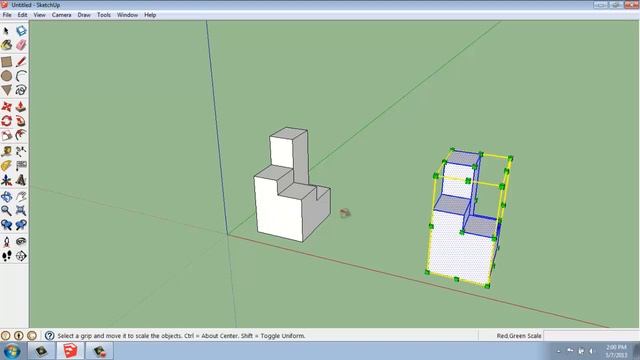This screenshot has height=360, width=640.
Task: Pick the Tape Measure tool
Action: coord(6,152)
